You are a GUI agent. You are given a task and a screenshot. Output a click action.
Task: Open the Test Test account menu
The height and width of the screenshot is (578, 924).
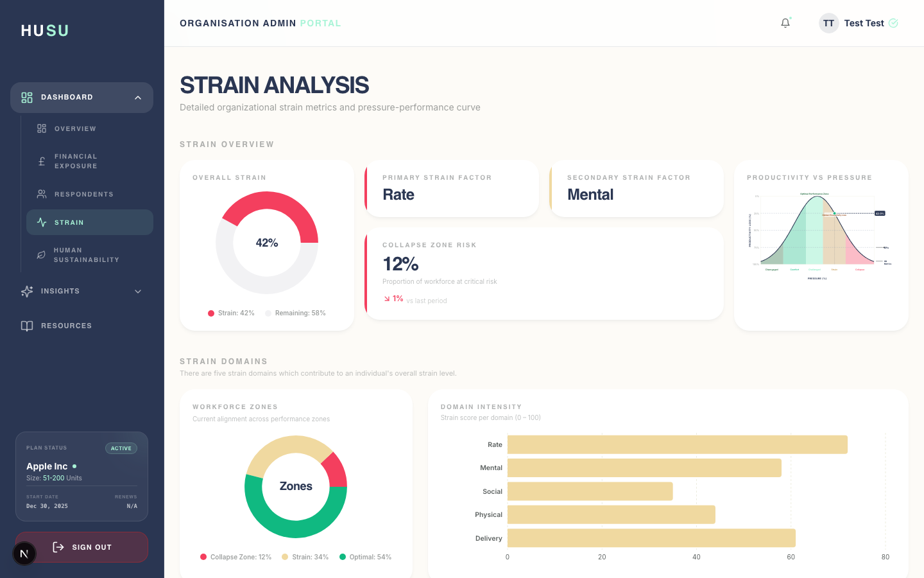tap(858, 22)
